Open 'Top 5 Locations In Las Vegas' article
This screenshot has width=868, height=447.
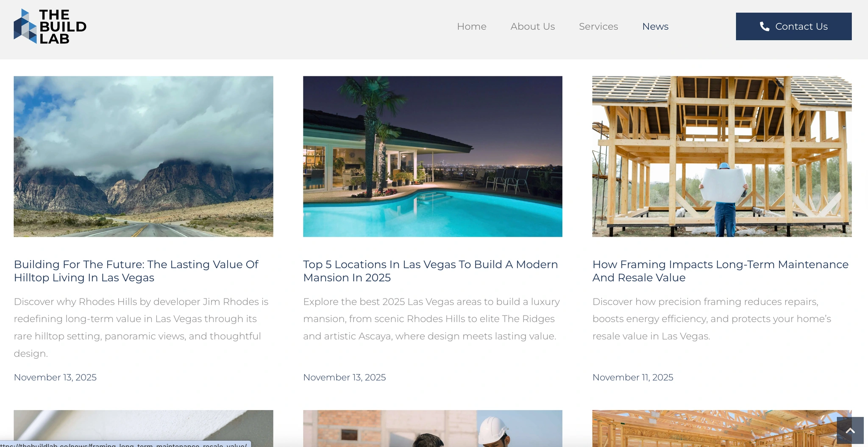coord(430,271)
